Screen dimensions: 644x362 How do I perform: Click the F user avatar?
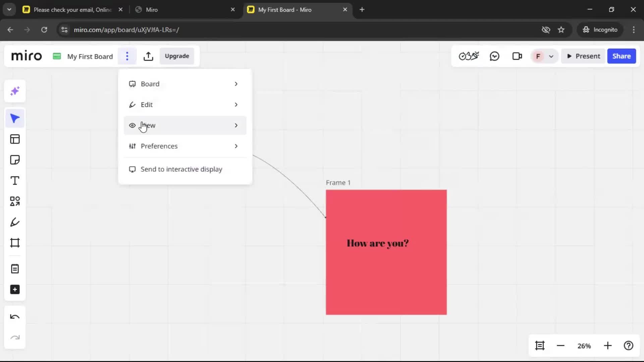click(x=538, y=56)
